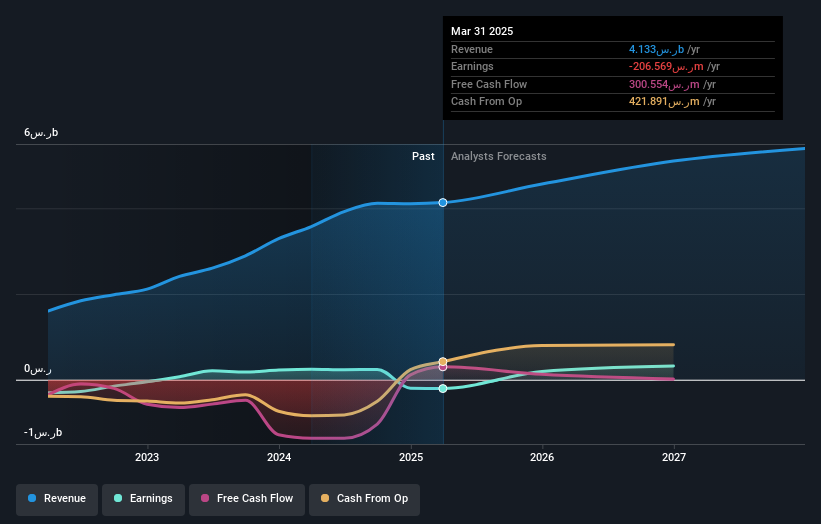This screenshot has height=524, width=821.
Task: Click the teal Earnings data point marker
Action: [443, 388]
